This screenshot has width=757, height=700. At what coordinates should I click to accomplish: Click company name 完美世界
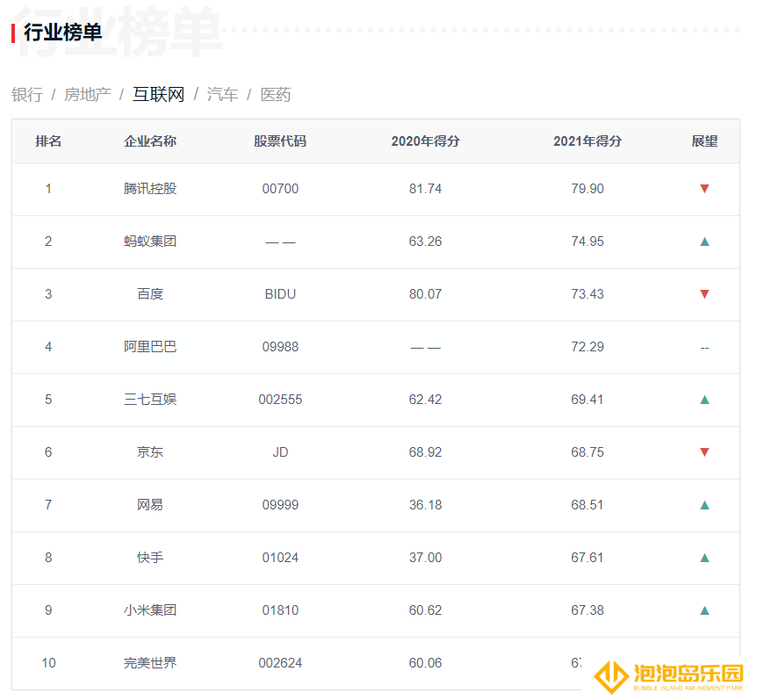point(150,663)
